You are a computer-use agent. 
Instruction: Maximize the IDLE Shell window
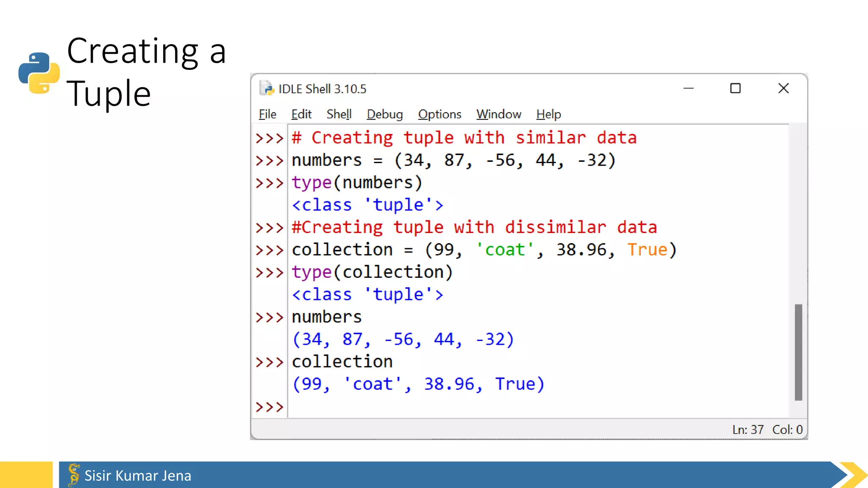coord(735,88)
